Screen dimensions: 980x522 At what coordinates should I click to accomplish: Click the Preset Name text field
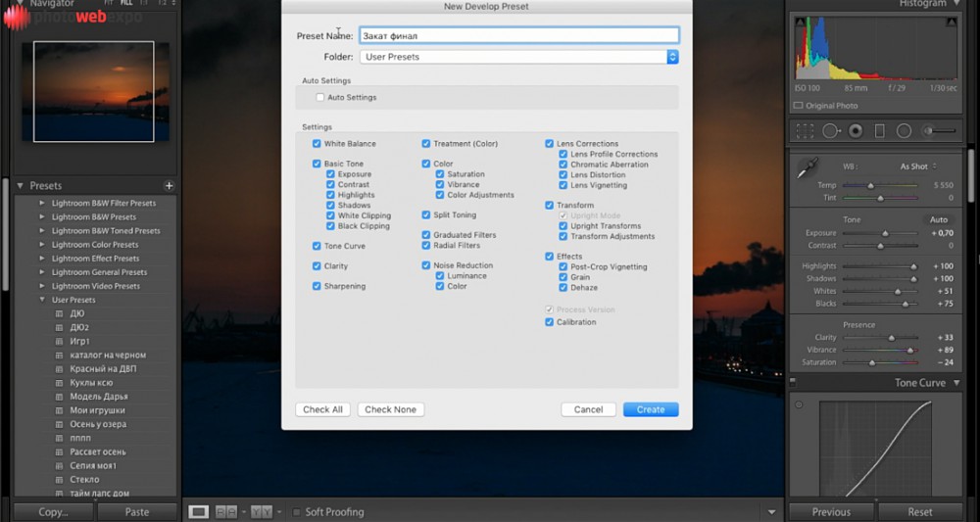(518, 35)
